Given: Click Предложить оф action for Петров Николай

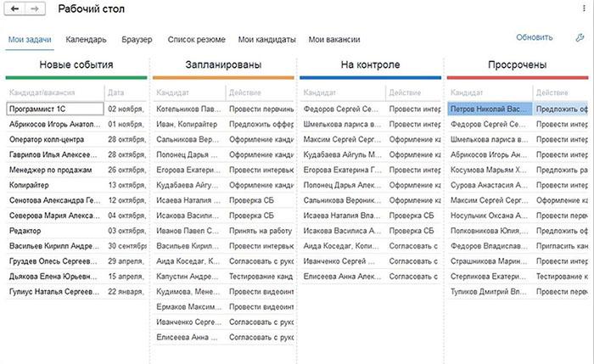Looking at the screenshot, I should [x=561, y=109].
